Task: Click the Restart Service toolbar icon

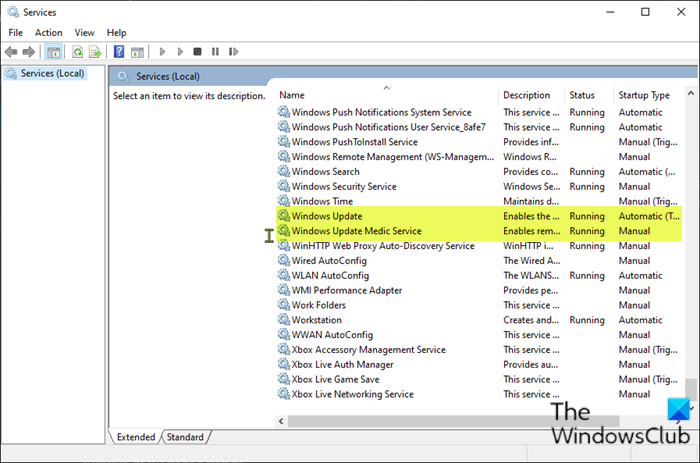Action: pos(233,52)
